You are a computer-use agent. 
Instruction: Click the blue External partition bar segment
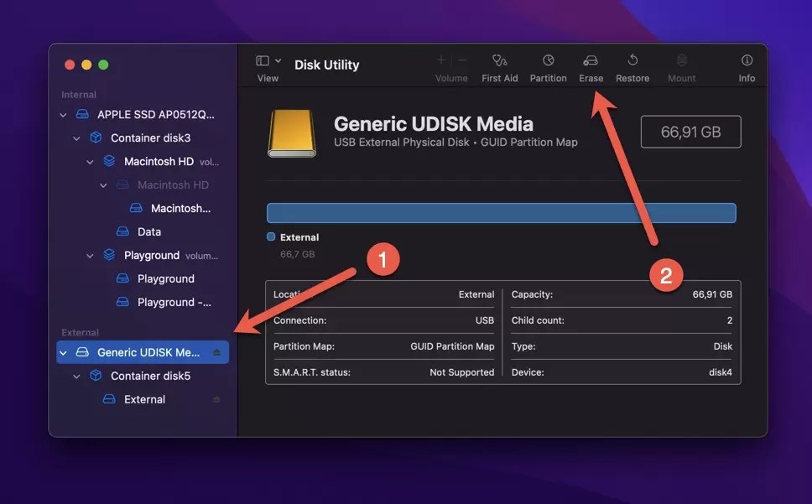(501, 213)
